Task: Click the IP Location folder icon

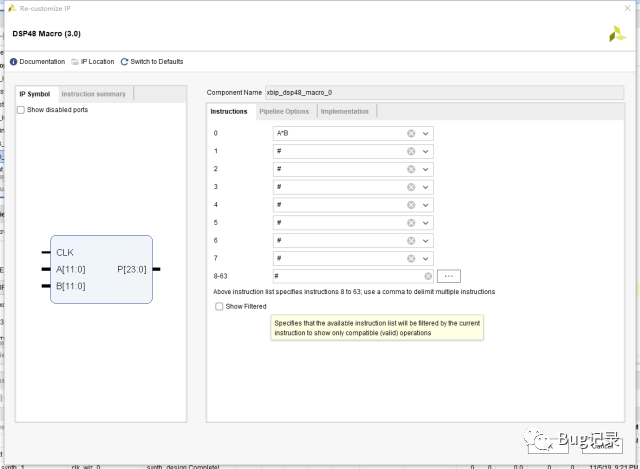Action: [x=75, y=62]
